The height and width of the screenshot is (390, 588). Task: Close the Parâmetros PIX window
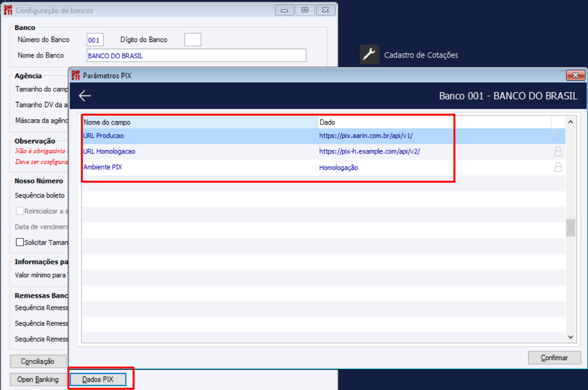575,75
